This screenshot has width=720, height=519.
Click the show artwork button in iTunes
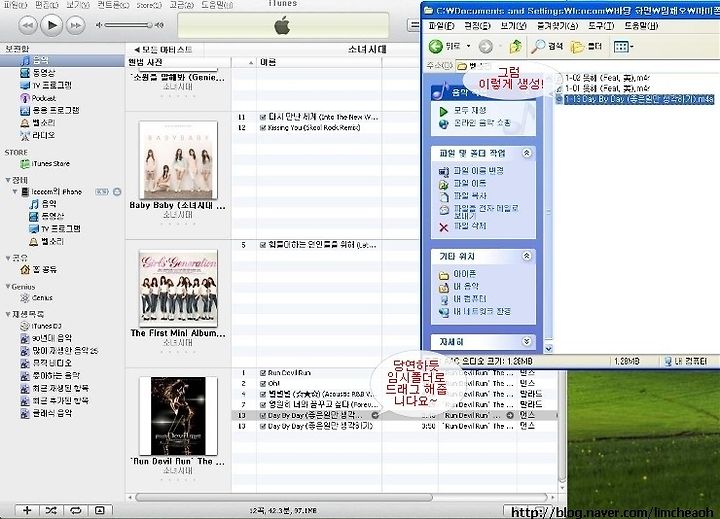pyautogui.click(x=100, y=510)
